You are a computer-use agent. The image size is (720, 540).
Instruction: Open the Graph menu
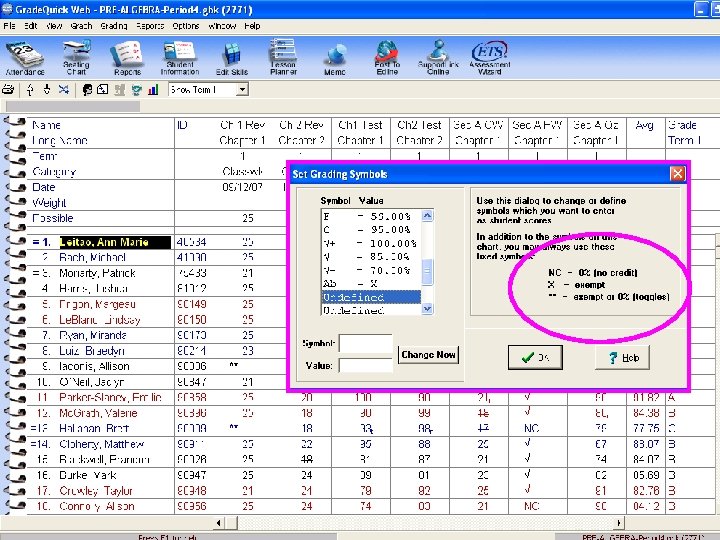point(81,26)
